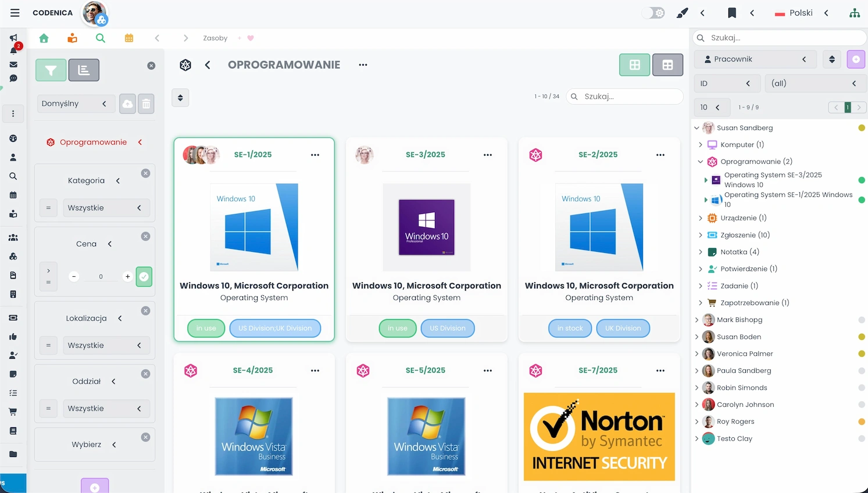Screen dimensions: 868x493
Task: Toggle the settings switch in header
Action: tap(653, 13)
